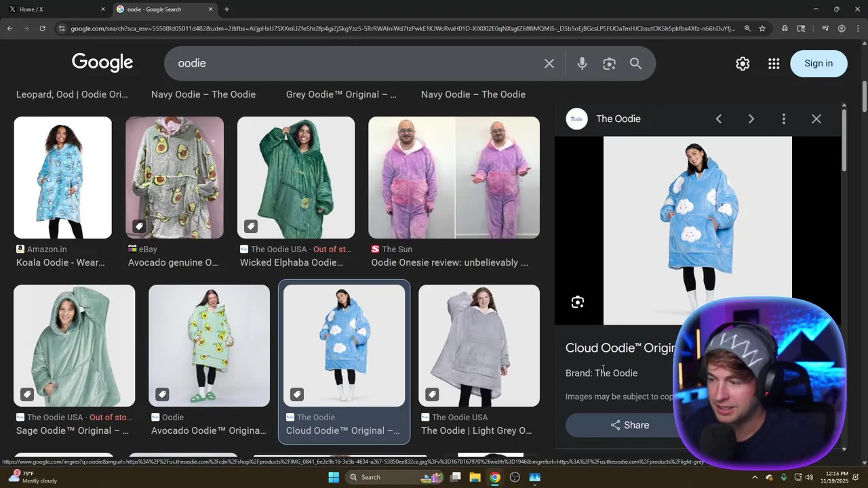This screenshot has height=488, width=868.
Task: Share the Cloud Oodie image
Action: point(630,425)
